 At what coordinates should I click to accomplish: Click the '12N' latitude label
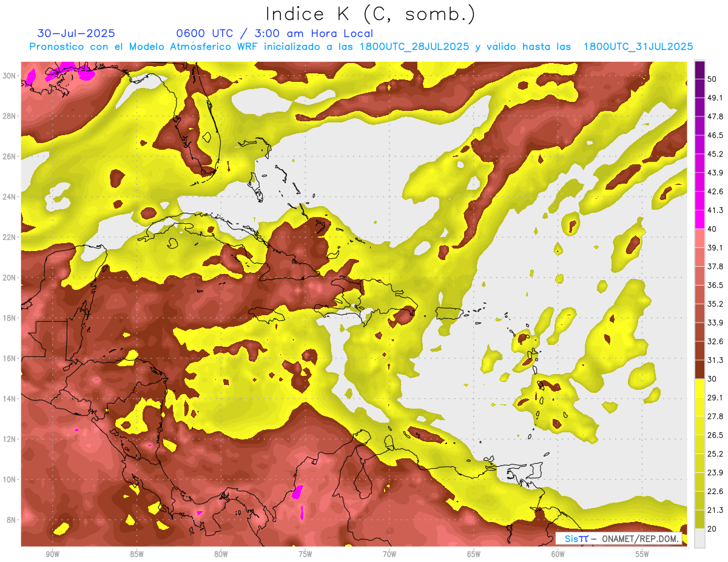10,439
